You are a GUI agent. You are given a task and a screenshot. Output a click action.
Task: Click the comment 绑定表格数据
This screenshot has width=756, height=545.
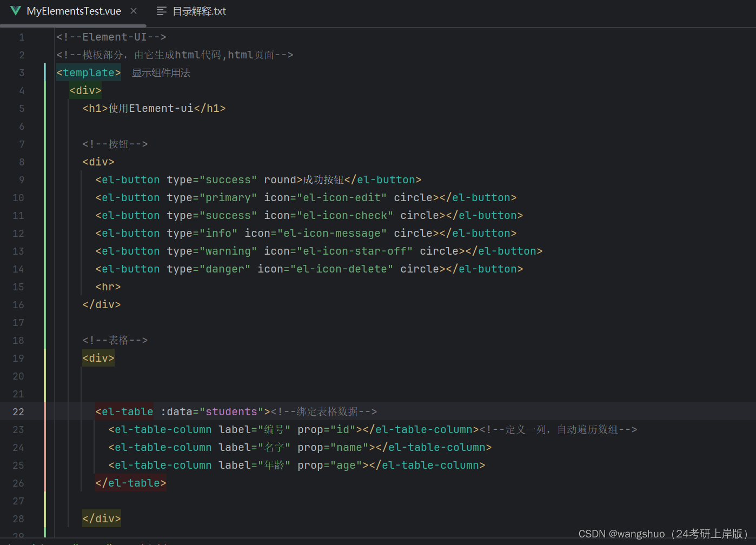pyautogui.click(x=324, y=411)
